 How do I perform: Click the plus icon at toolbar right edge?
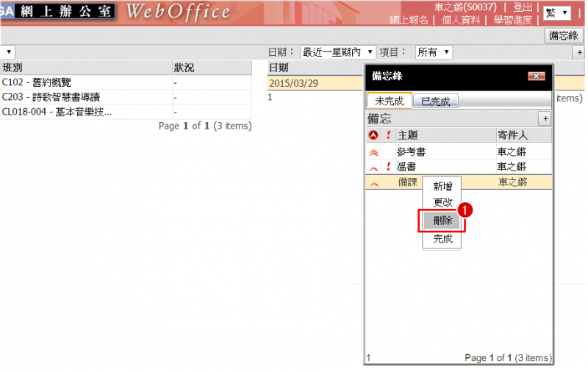click(x=579, y=52)
